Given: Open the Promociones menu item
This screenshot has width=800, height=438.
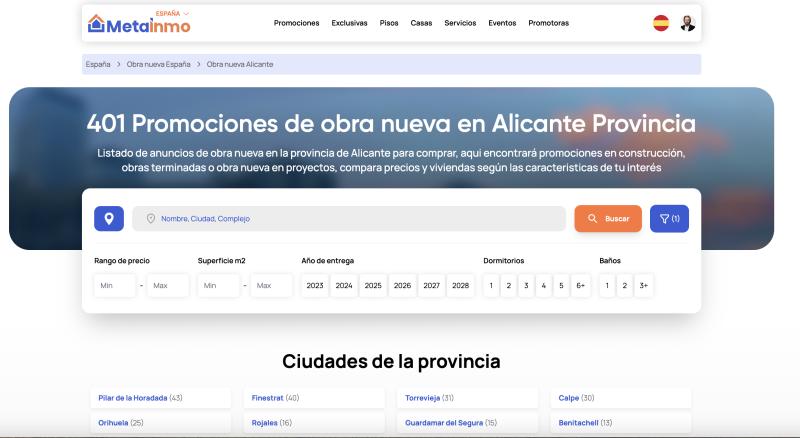Looking at the screenshot, I should [296, 23].
